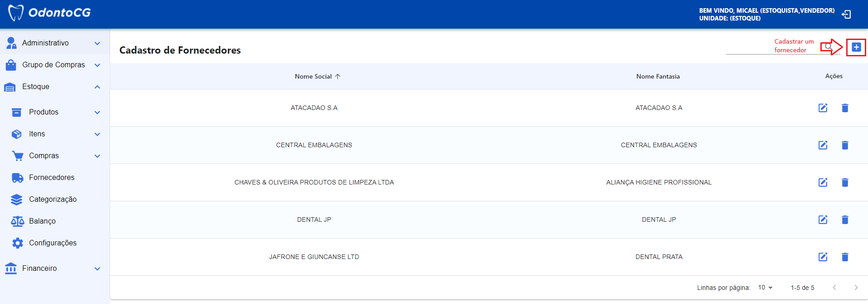Open the rows per page dropdown

[x=765, y=288]
